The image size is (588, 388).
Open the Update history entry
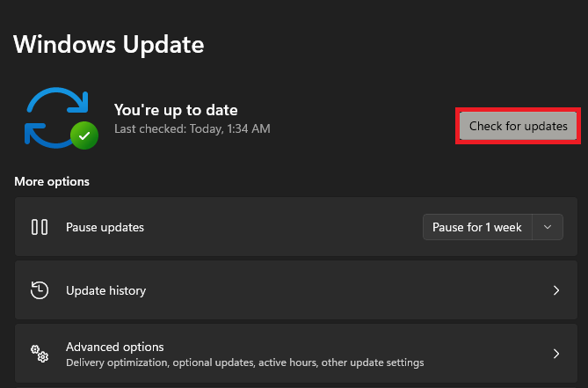click(x=105, y=290)
